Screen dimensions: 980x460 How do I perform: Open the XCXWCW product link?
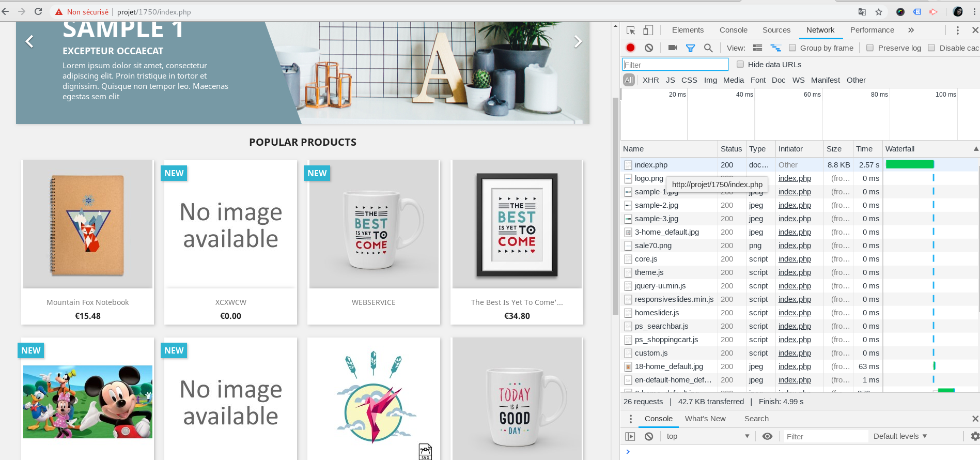230,302
